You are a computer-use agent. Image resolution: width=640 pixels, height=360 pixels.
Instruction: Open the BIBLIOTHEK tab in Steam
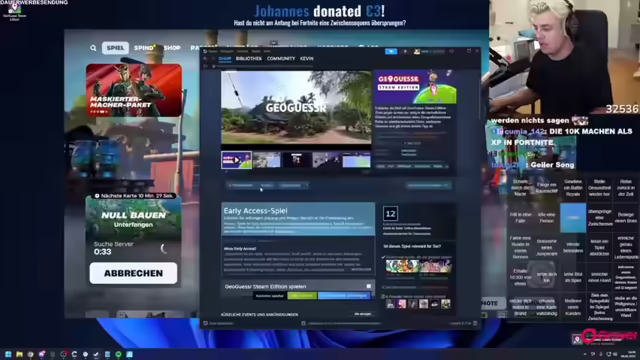[x=249, y=59]
